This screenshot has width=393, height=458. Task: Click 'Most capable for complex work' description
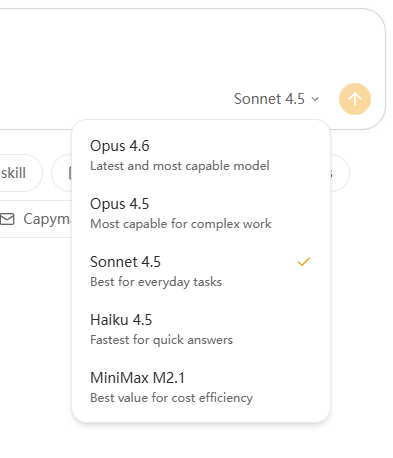pos(181,224)
